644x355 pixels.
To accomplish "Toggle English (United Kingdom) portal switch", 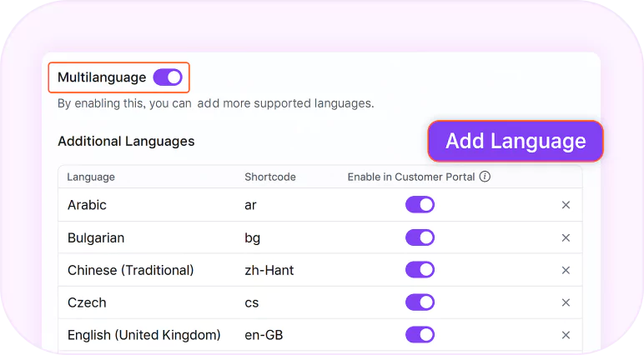I will (420, 334).
